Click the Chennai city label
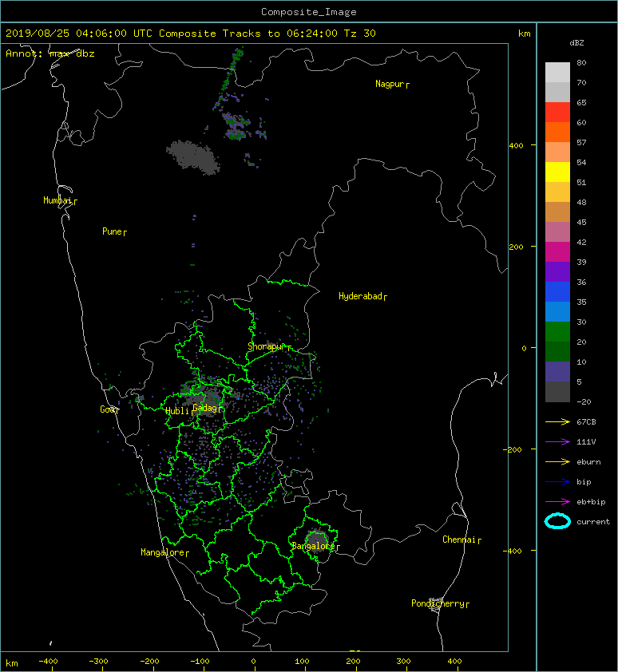This screenshot has height=672, width=618. pyautogui.click(x=462, y=540)
